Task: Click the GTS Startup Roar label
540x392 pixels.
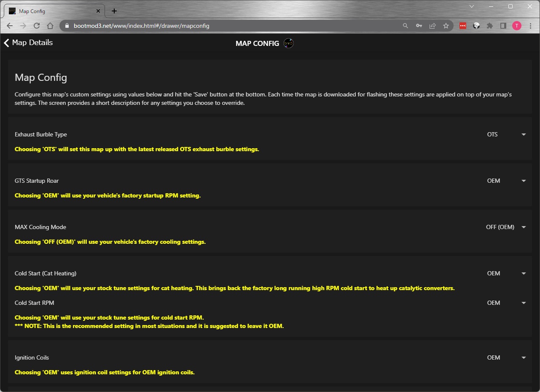Action: click(37, 181)
